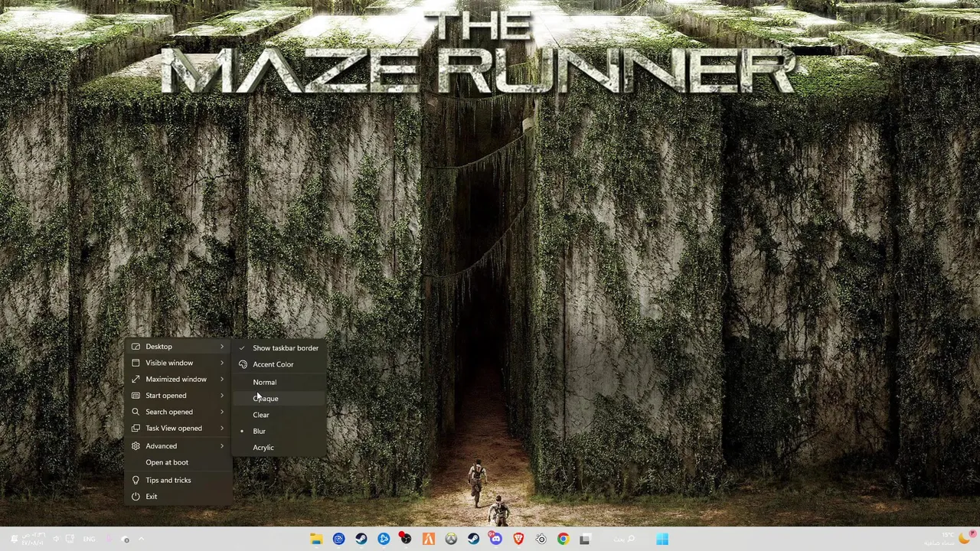
Task: Open the cloud sync tray icon
Action: tap(126, 540)
